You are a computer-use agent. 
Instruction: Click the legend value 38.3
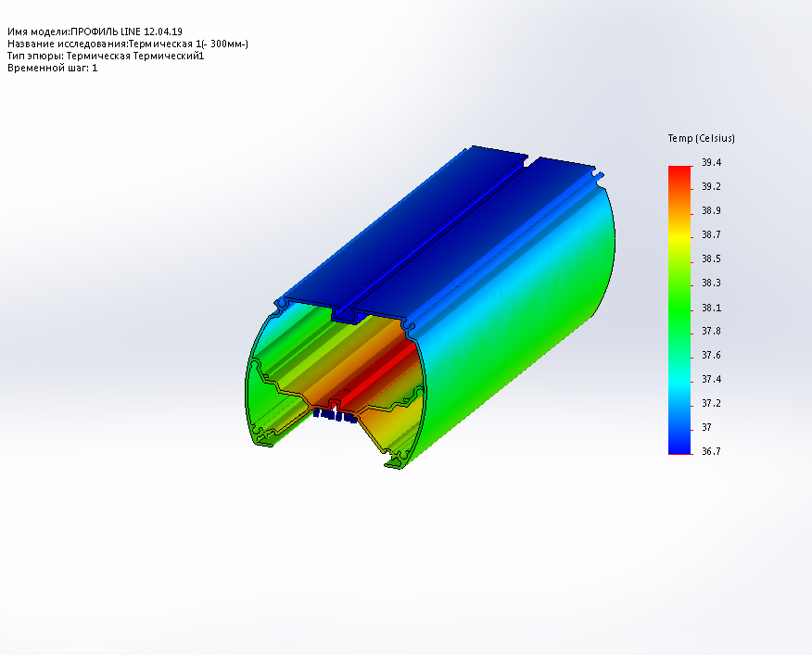pos(711,283)
